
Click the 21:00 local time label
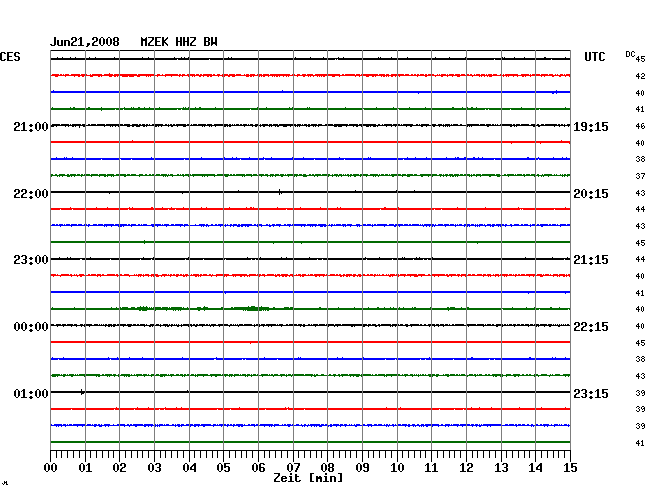coord(31,126)
